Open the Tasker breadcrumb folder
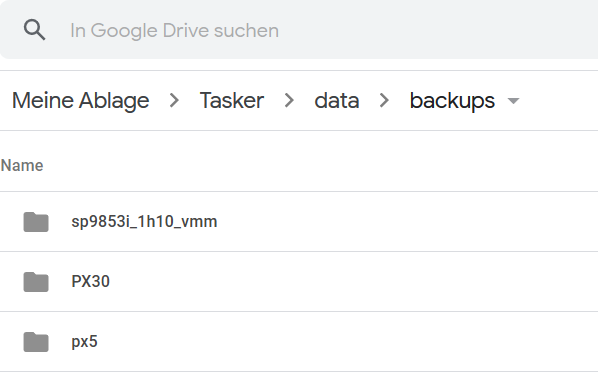The width and height of the screenshot is (598, 386). [231, 101]
